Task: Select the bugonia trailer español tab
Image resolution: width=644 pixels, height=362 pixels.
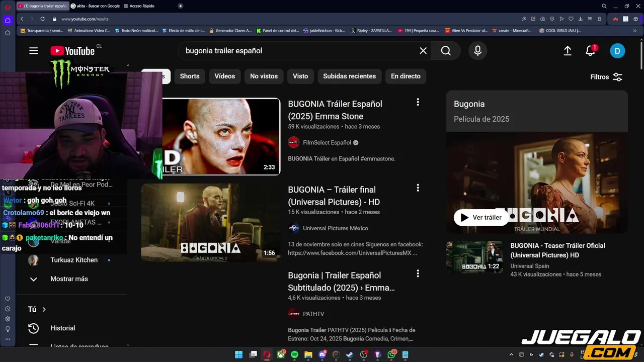Action: coord(42,6)
